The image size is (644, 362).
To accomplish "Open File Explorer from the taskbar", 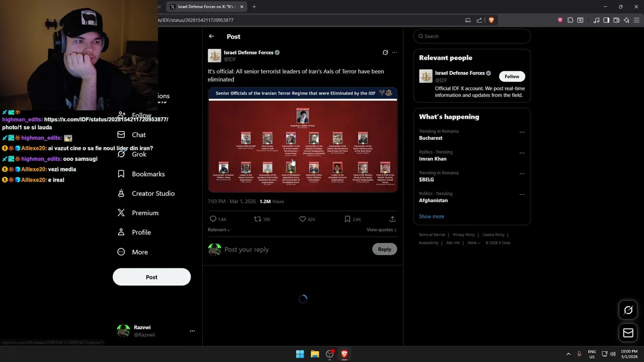I will tap(315, 354).
